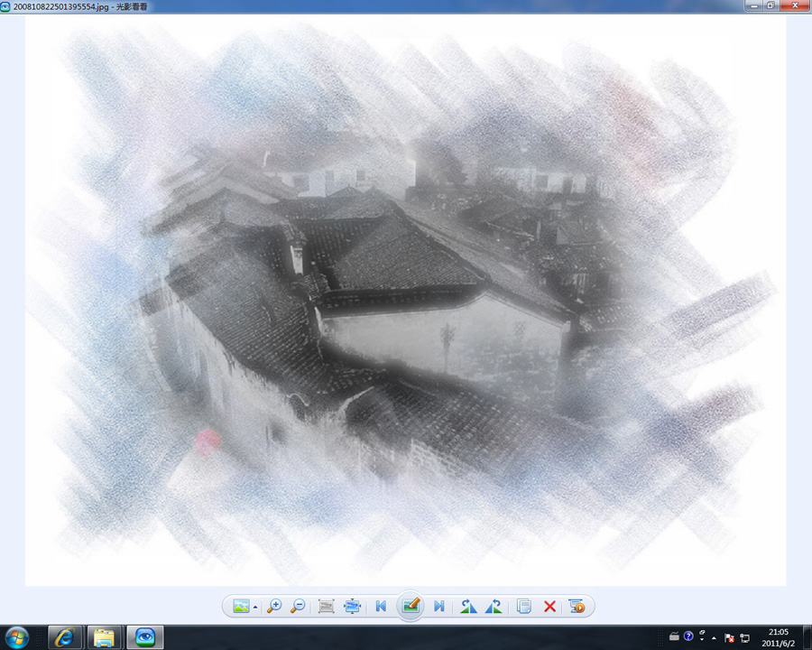Expand the picture options dropdown arrow

coord(255,608)
